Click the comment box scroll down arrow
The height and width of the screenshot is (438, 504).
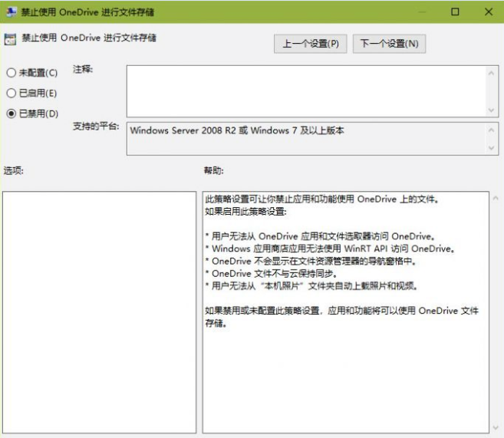click(x=491, y=110)
